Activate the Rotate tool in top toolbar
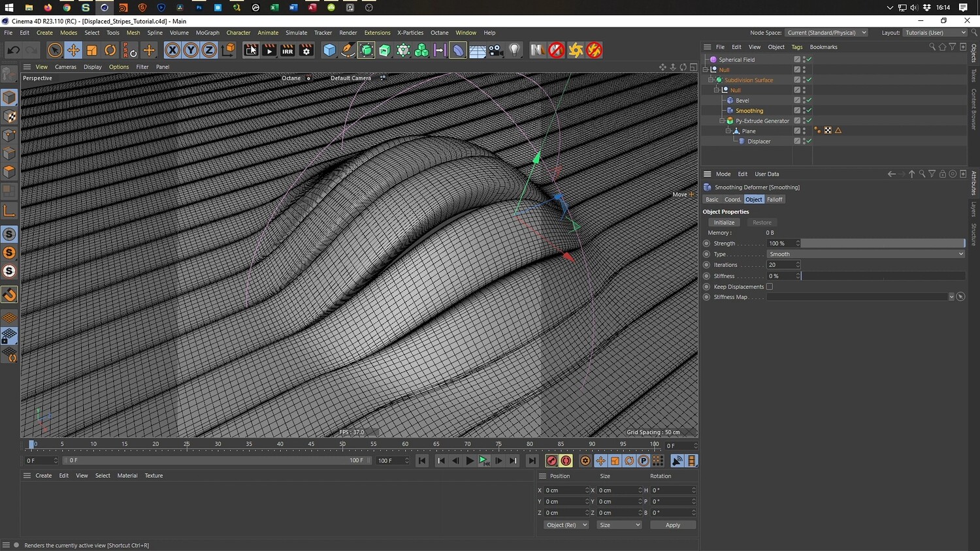The height and width of the screenshot is (551, 980). tap(110, 50)
